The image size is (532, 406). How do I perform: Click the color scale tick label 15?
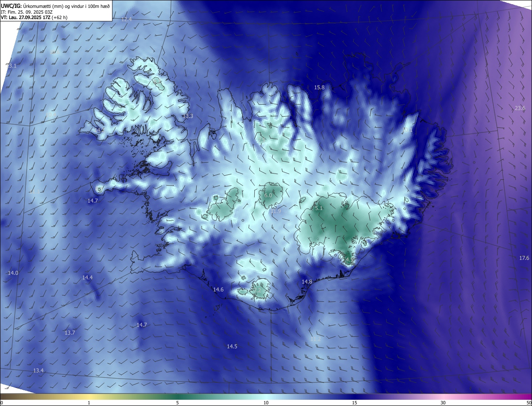click(x=355, y=403)
